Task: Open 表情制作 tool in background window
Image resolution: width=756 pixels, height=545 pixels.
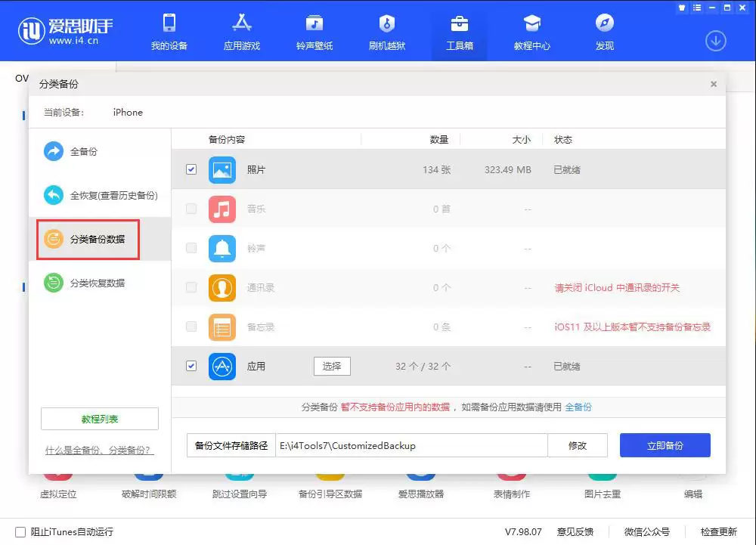Action: (x=512, y=486)
